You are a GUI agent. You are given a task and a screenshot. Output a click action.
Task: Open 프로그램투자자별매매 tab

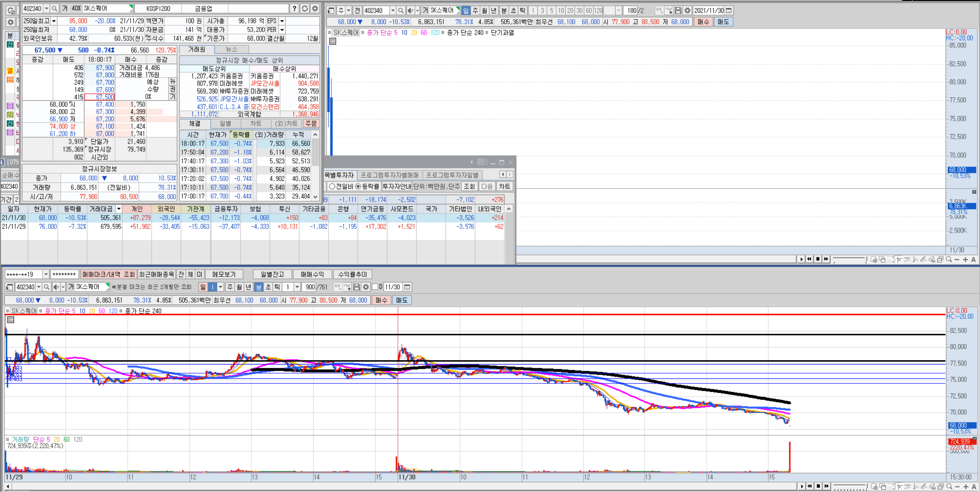389,175
